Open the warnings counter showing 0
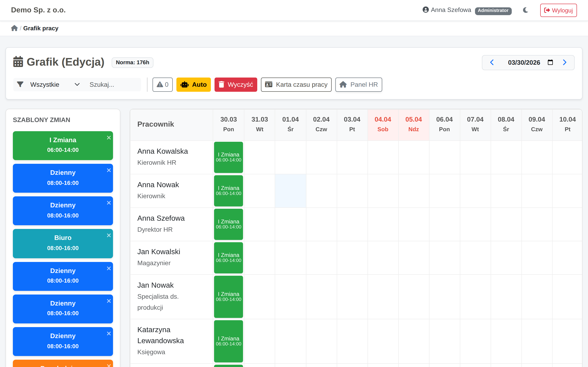The height and width of the screenshot is (367, 588). pos(162,84)
